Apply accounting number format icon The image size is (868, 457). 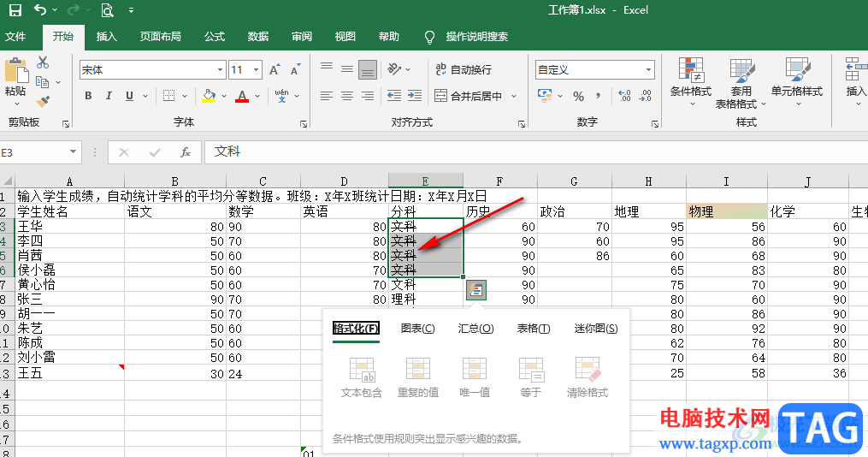(x=545, y=96)
